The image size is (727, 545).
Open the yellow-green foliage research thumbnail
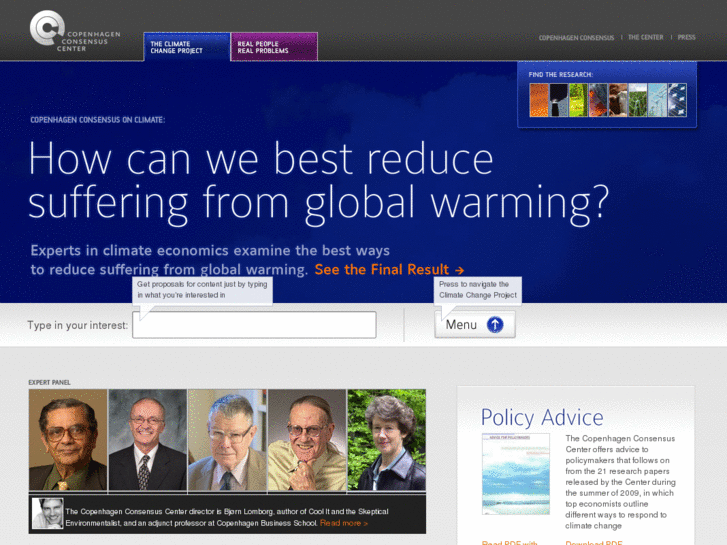tap(578, 100)
